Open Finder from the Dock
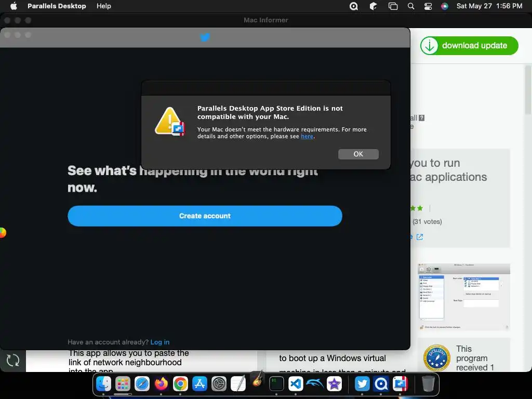The height and width of the screenshot is (399, 532). [x=103, y=384]
